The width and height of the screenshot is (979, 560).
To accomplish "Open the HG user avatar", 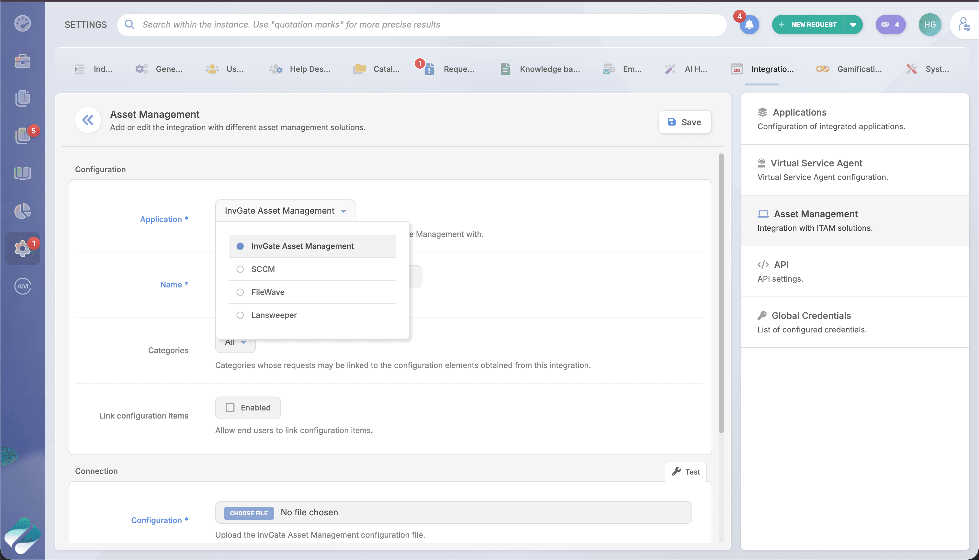I will coord(930,25).
